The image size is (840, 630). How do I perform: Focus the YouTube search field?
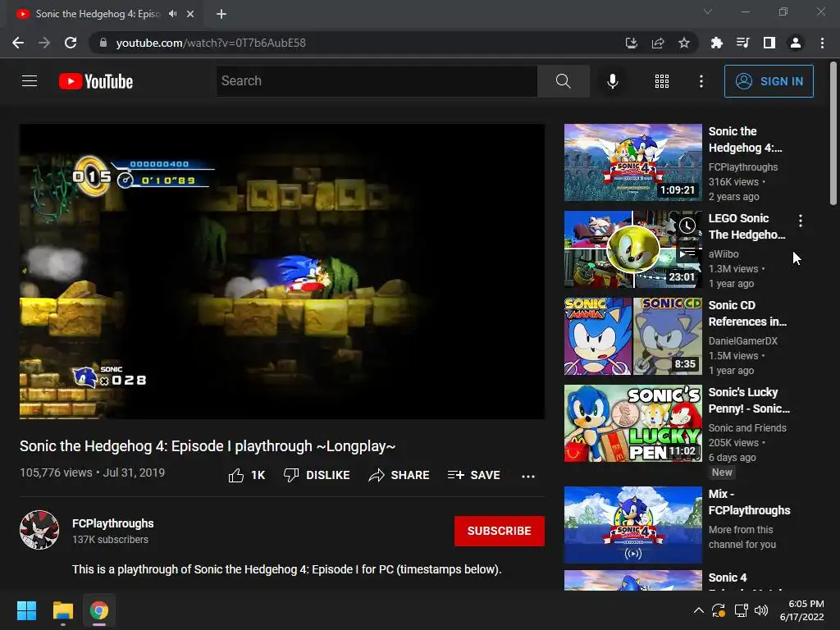pos(377,81)
